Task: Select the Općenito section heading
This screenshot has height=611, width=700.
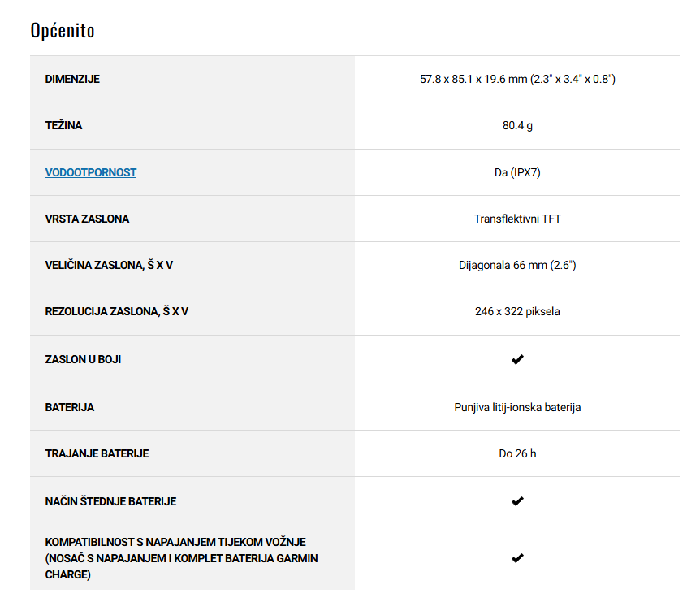Action: point(63,31)
